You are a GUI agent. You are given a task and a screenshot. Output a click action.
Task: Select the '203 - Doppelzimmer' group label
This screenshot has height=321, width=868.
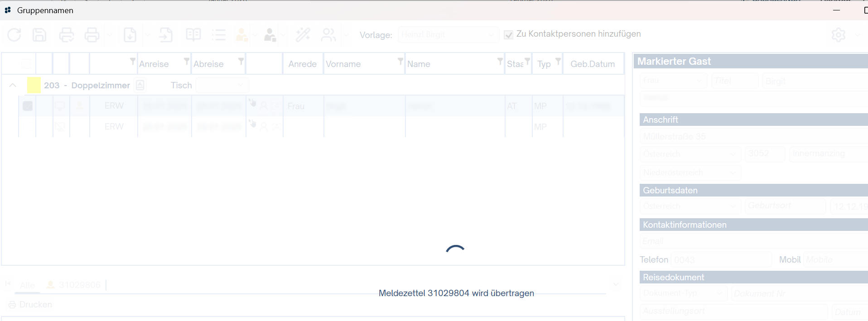click(87, 86)
